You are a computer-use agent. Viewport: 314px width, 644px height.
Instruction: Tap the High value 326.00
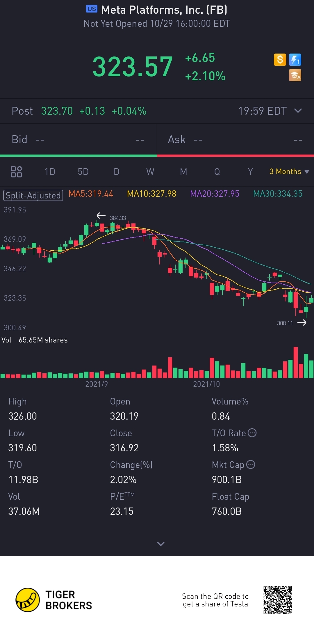(22, 416)
